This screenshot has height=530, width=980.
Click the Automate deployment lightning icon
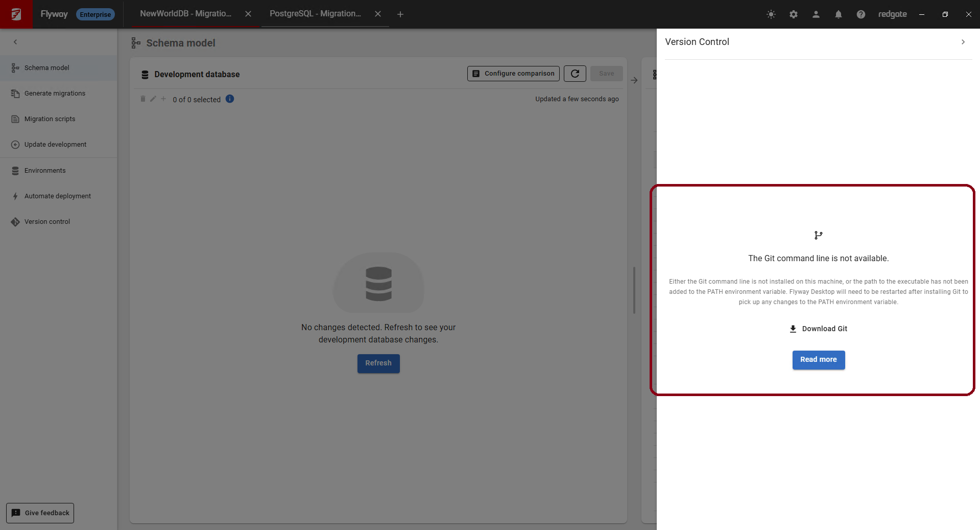pyautogui.click(x=15, y=196)
